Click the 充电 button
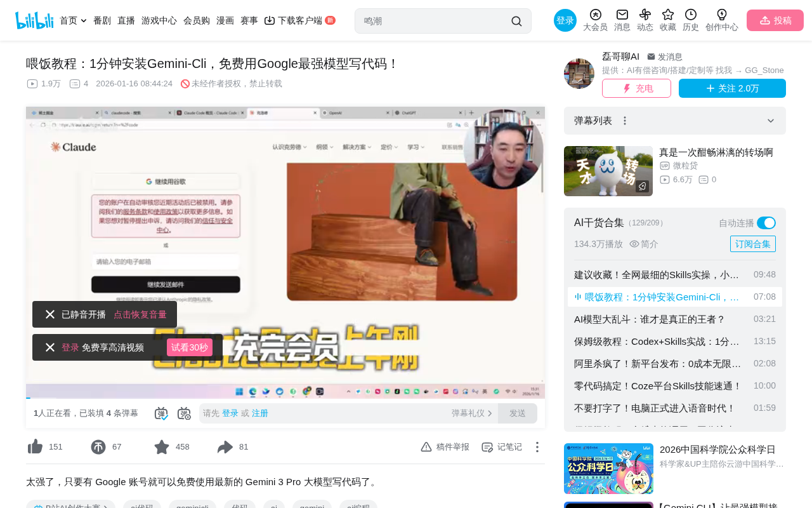Screen dimensions: 812x508 tap(636, 88)
